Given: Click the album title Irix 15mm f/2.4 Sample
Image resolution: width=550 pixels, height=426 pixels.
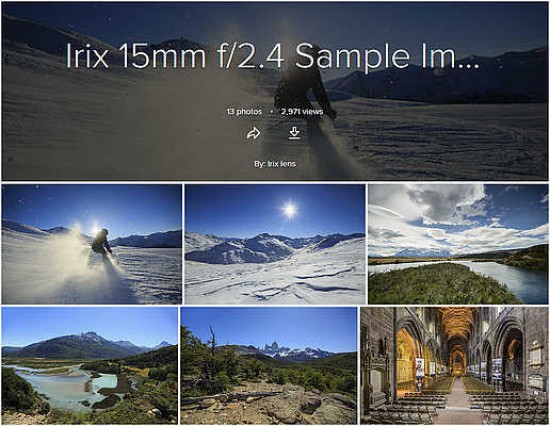Looking at the screenshot, I should pyautogui.click(x=272, y=56).
